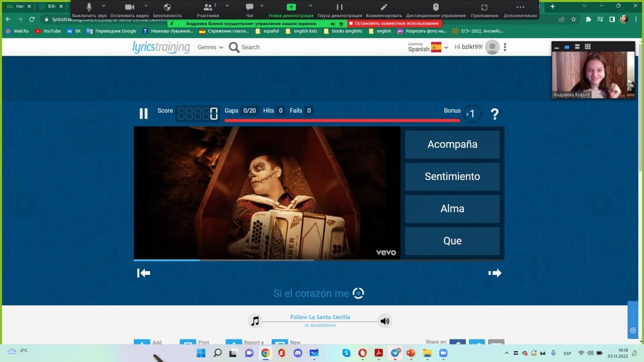Choose the answer Acompaña
The width and height of the screenshot is (644, 362).
coord(452,144)
